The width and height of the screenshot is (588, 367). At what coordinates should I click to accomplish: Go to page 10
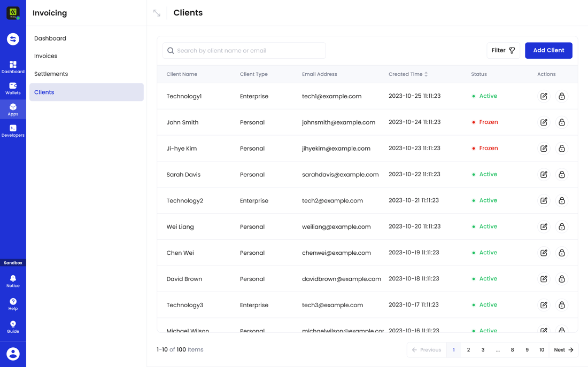coord(541,350)
